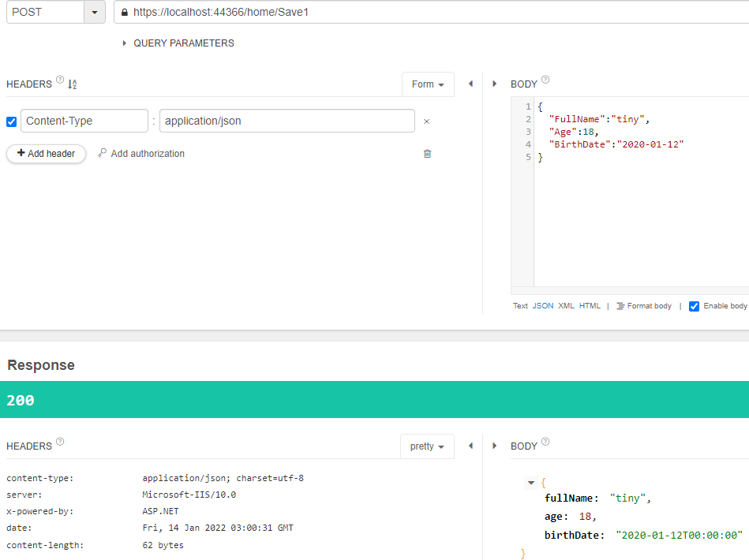Expand the QUERY PARAMETERS section

[178, 43]
